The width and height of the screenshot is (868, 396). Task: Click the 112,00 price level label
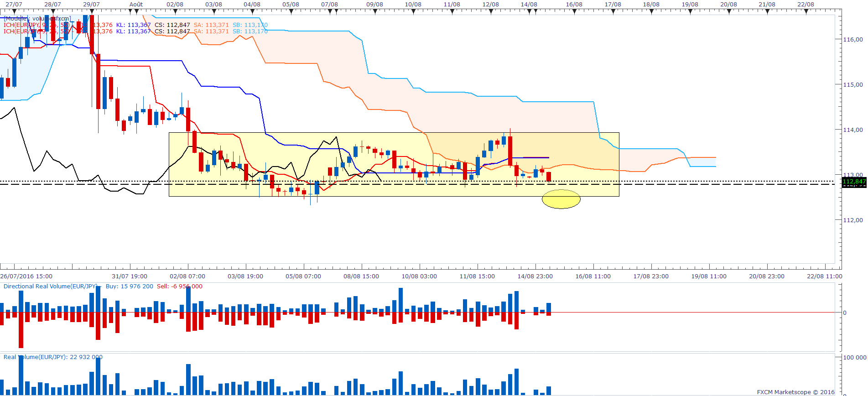853,220
